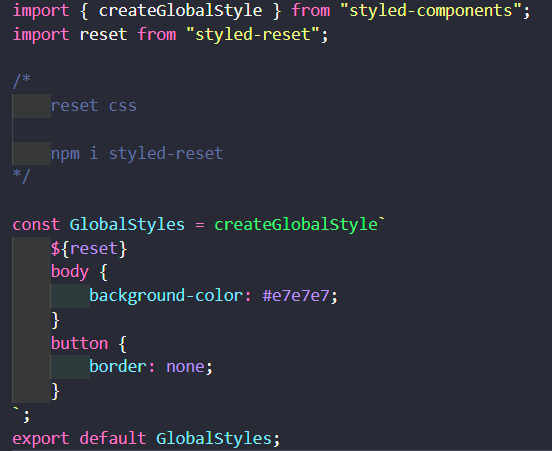Screen dimensions: 552x451
Task: Click the "styled-reset" import string
Action: click(x=253, y=35)
